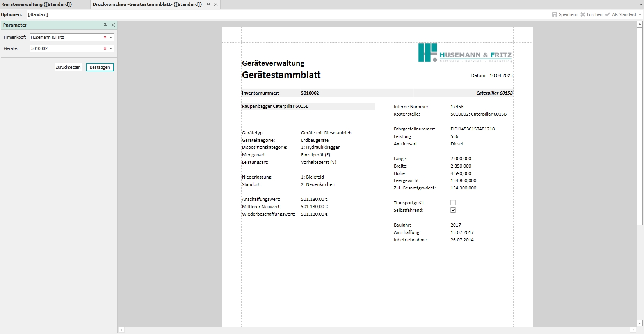
Task: Click the date 10.04.2025
Action: pyautogui.click(x=501, y=75)
